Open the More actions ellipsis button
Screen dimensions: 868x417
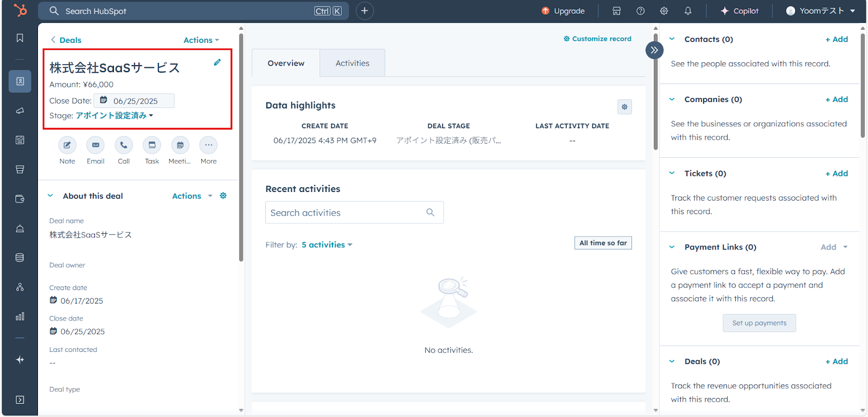[x=208, y=145]
